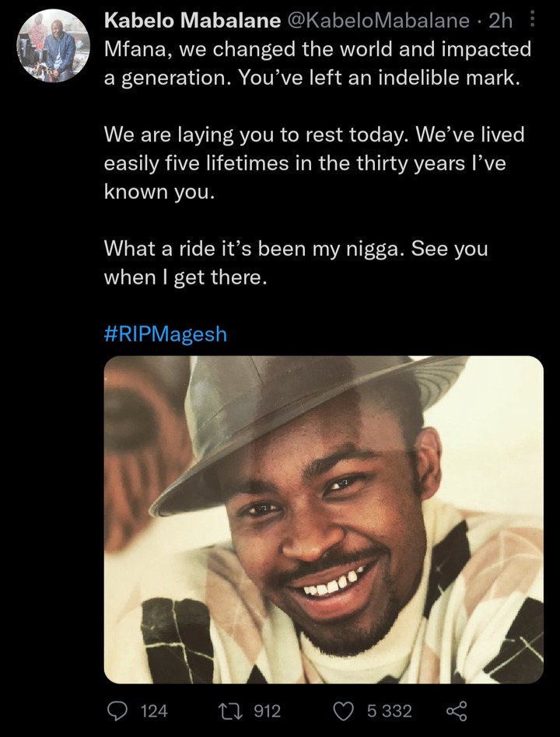This screenshot has width=560, height=737.
Task: Expand the attached photo of the man in the hat
Action: (x=324, y=520)
